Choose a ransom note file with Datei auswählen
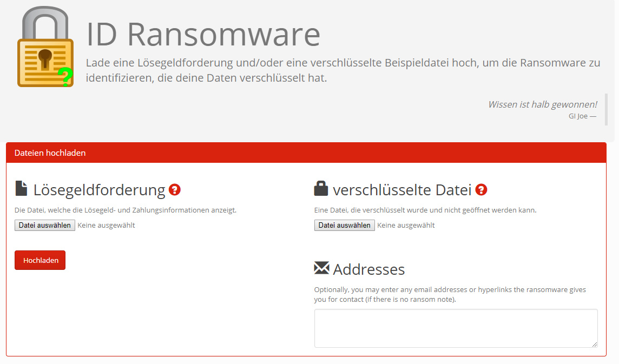 pyautogui.click(x=44, y=226)
